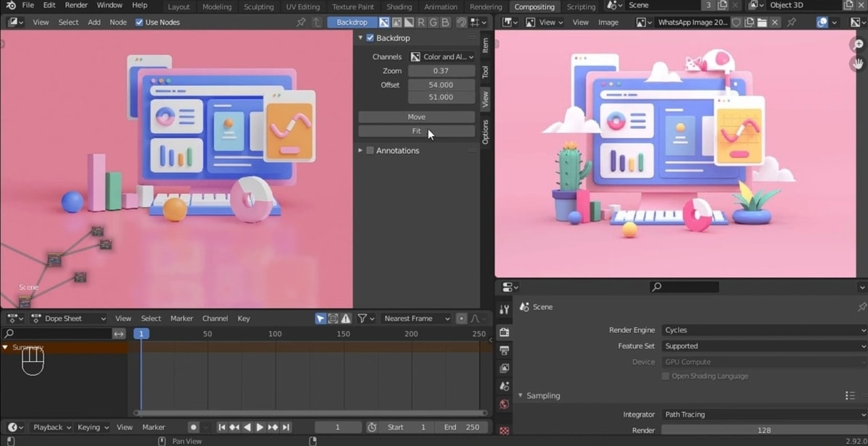Image resolution: width=868 pixels, height=446 pixels.
Task: Click the zoom magnifier icon in image viewer
Action: click(x=859, y=44)
